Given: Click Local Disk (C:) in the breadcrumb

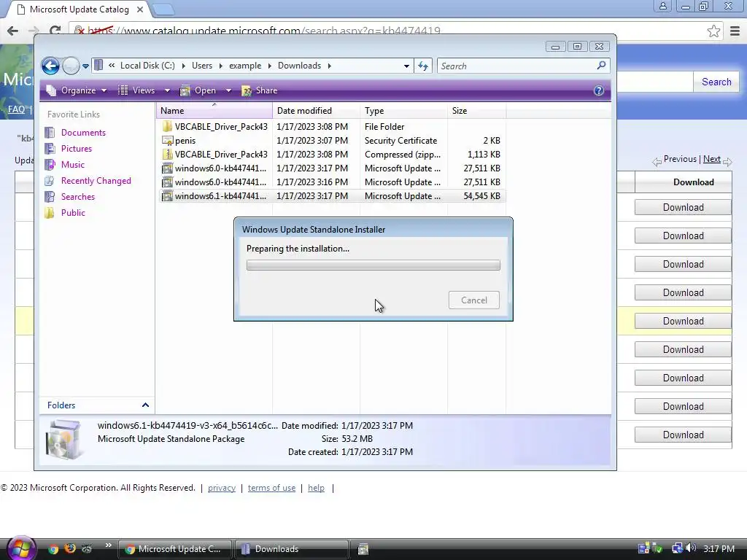Looking at the screenshot, I should click(147, 66).
